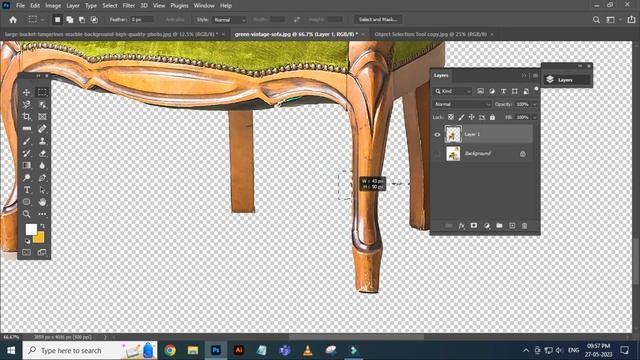This screenshot has height=360, width=640.
Task: Select the Zoom tool in toolbox
Action: [27, 214]
